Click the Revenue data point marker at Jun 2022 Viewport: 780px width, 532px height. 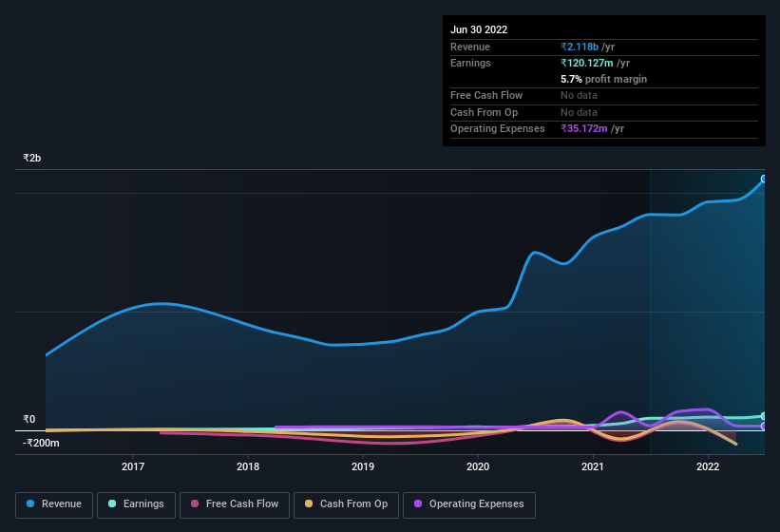point(764,179)
